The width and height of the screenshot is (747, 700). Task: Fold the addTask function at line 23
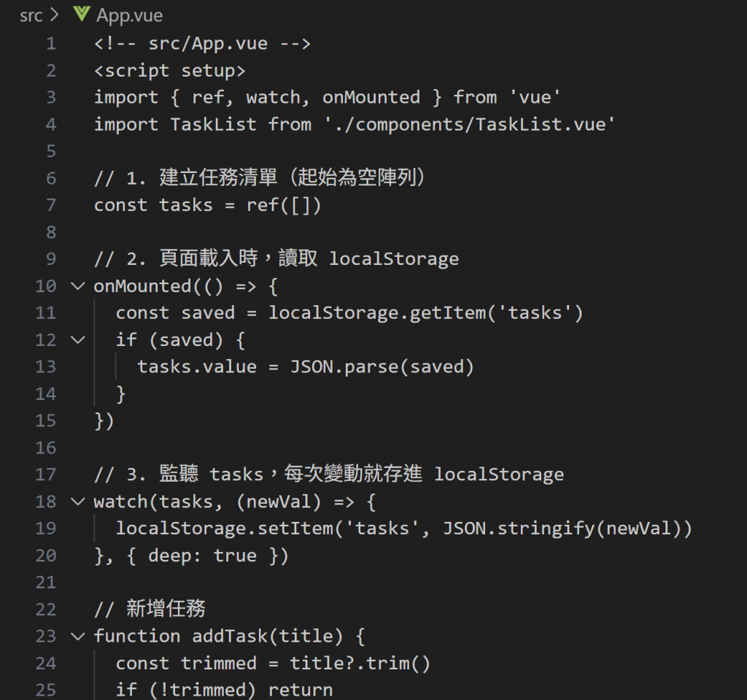(77, 636)
